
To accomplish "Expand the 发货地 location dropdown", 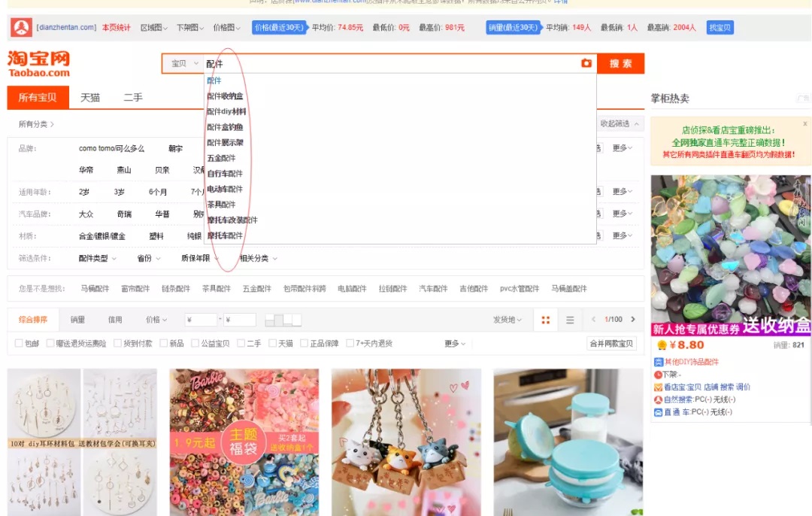I will 508,320.
